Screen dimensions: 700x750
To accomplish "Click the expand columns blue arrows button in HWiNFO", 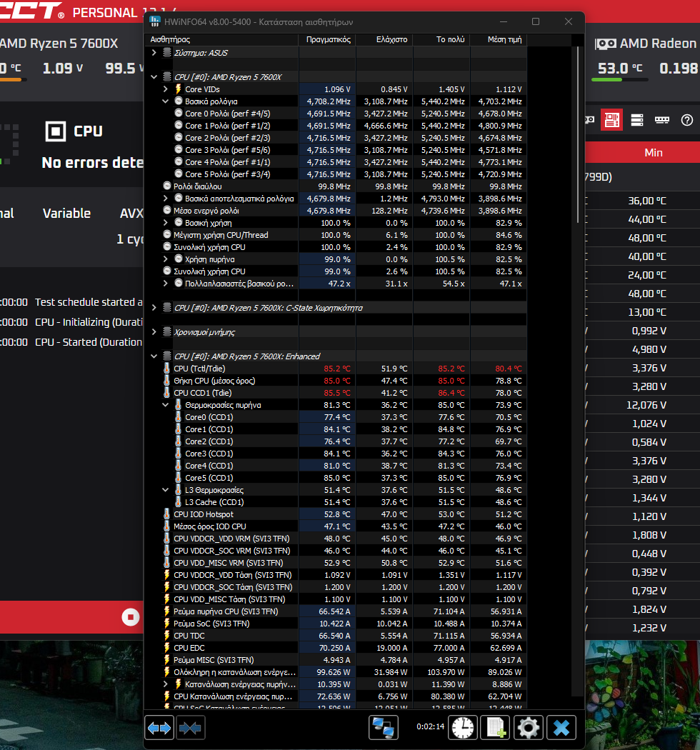I will point(159,728).
